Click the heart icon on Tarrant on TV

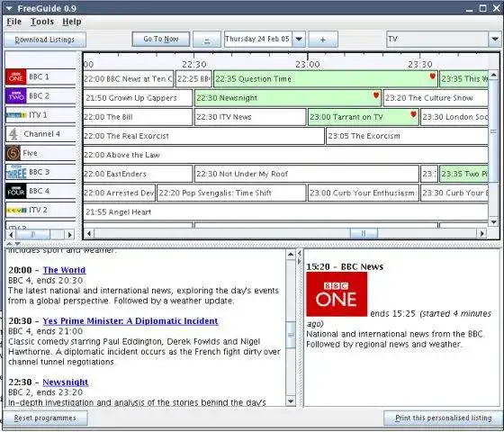coord(413,114)
